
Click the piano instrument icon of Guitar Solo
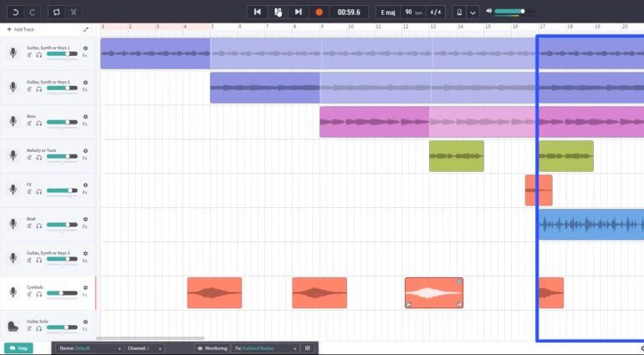[13, 326]
